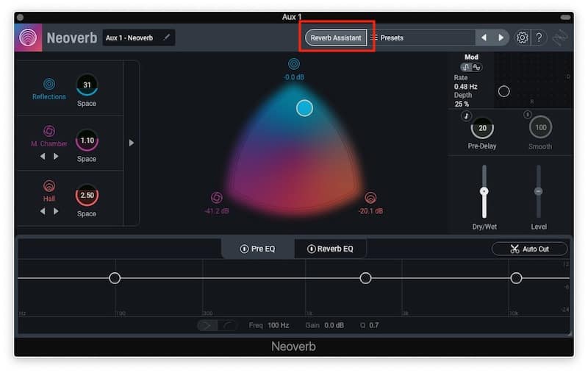Select the Hall engine icon
Viewport: 588px width, 373px height.
49,185
